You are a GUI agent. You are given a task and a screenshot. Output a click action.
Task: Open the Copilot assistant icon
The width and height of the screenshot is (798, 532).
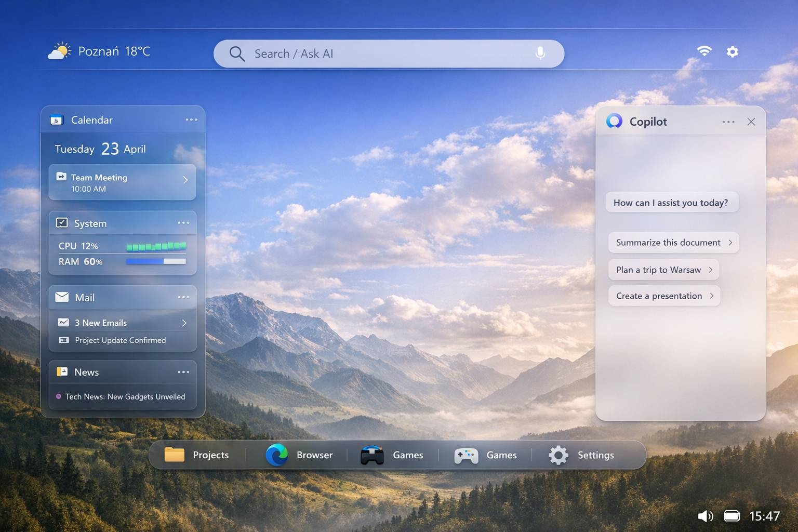click(x=615, y=121)
